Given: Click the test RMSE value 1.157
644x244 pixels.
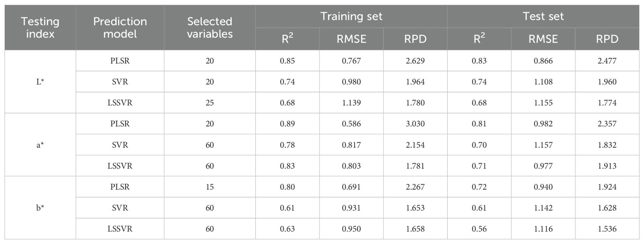Looking at the screenshot, I should pyautogui.click(x=543, y=145).
